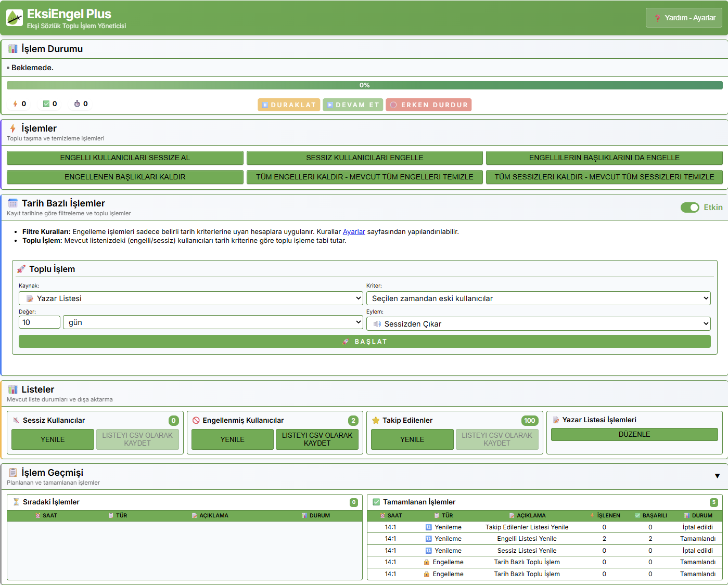The height and width of the screenshot is (585, 728).
Task: Click the Takip Edilenler CSV export button
Action: [497, 439]
